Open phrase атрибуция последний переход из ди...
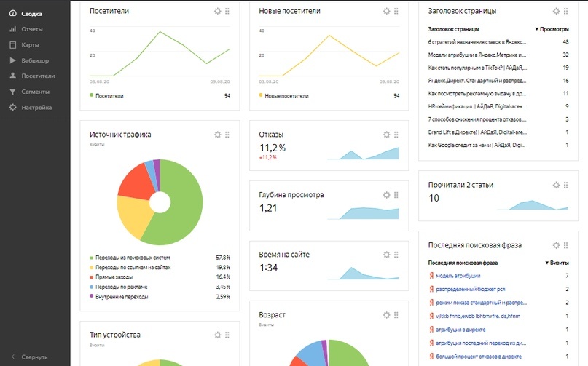Image resolution: width=588 pixels, height=366 pixels. point(481,343)
